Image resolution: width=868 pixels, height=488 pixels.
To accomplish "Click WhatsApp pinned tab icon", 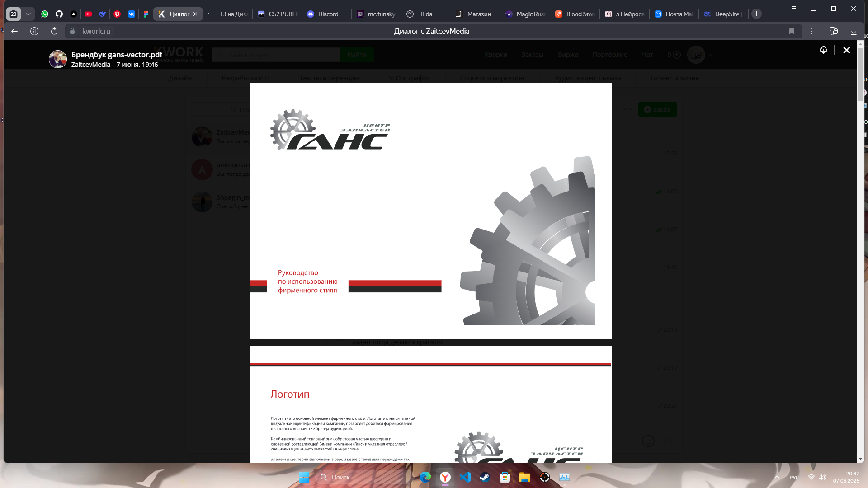I will tap(45, 14).
